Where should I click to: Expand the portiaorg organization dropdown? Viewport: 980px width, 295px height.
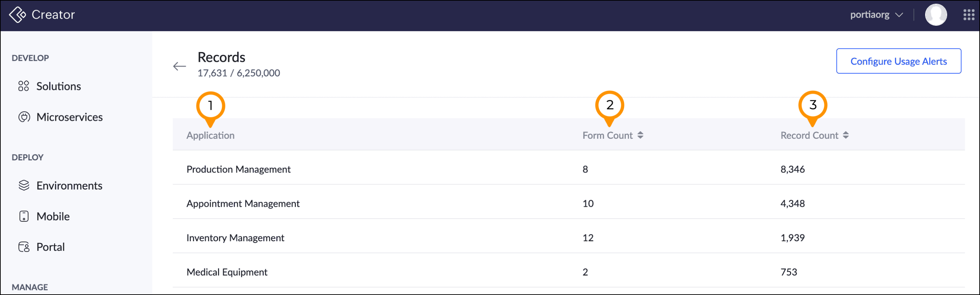(x=876, y=15)
